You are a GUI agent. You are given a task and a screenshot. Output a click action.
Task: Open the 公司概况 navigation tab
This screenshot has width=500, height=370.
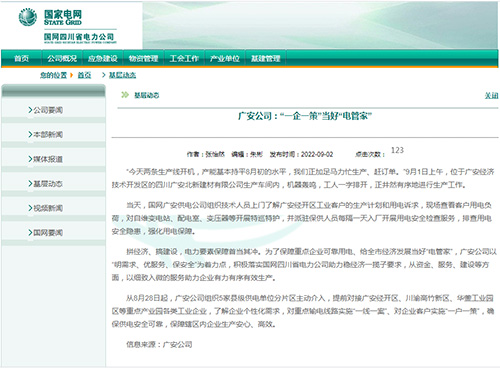click(62, 59)
